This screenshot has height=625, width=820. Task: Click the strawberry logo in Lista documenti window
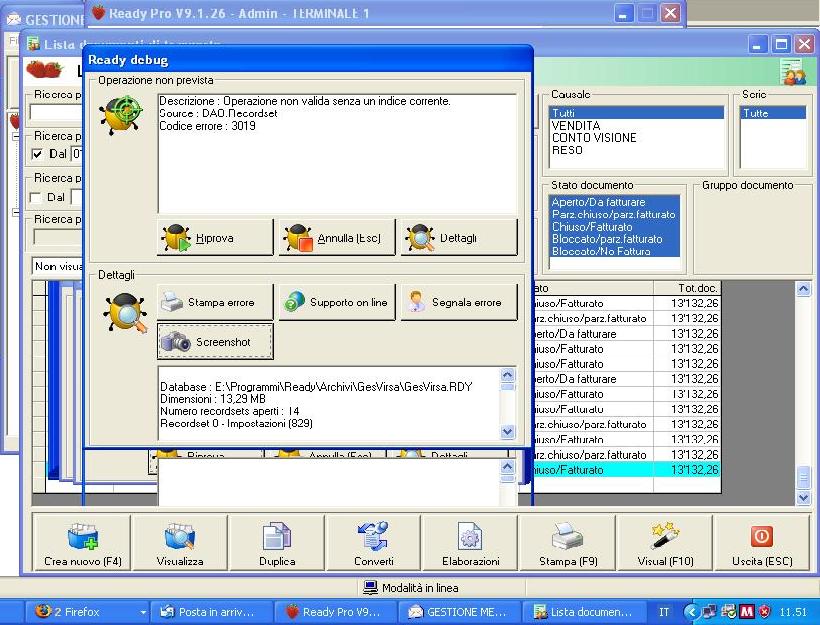pos(44,69)
